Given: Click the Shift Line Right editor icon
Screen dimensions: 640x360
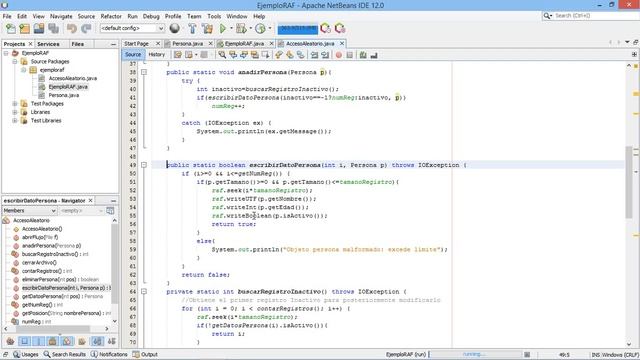Looking at the screenshot, I should tap(325, 55).
